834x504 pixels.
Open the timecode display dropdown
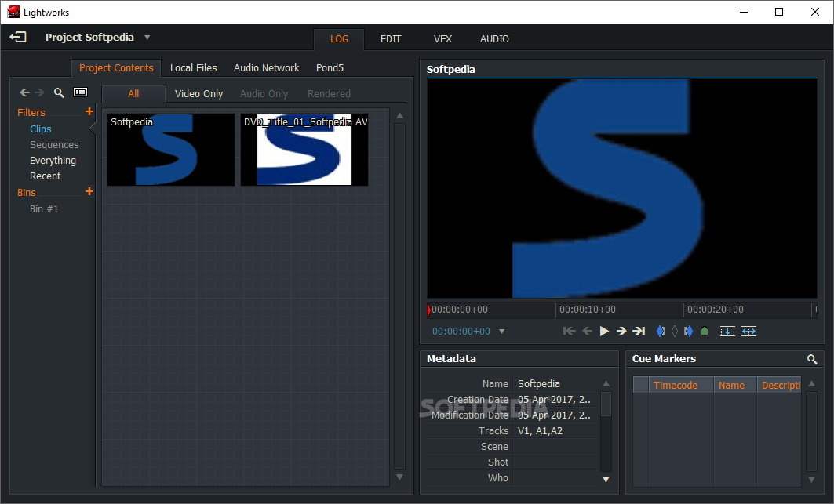click(501, 332)
